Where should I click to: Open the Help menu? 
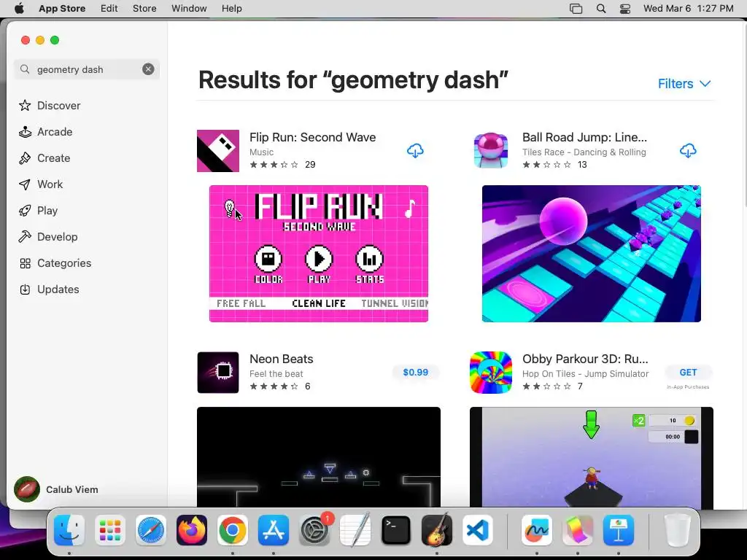click(231, 8)
